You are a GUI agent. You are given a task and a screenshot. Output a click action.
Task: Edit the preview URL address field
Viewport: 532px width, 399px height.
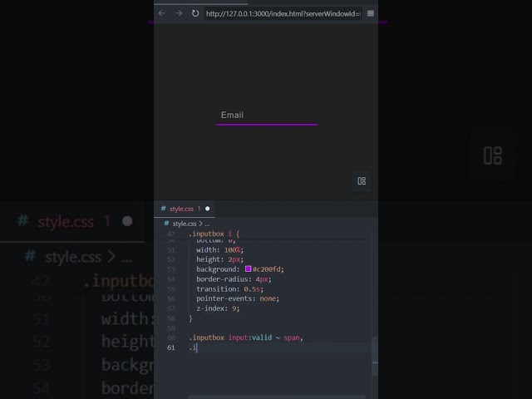(x=283, y=13)
